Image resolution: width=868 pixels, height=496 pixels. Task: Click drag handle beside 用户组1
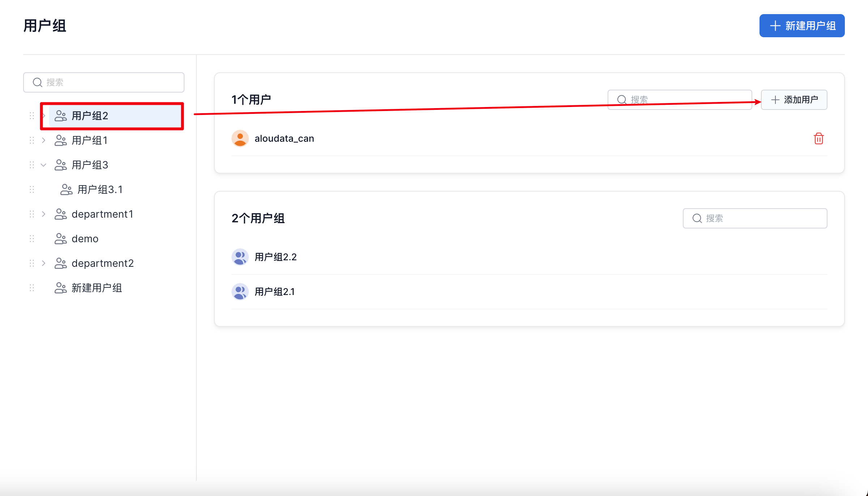[32, 140]
